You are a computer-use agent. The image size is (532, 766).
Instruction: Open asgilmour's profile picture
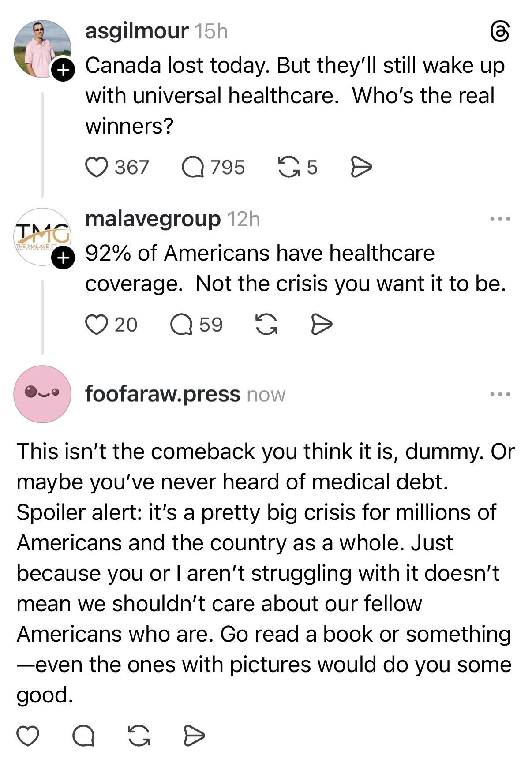click(41, 49)
